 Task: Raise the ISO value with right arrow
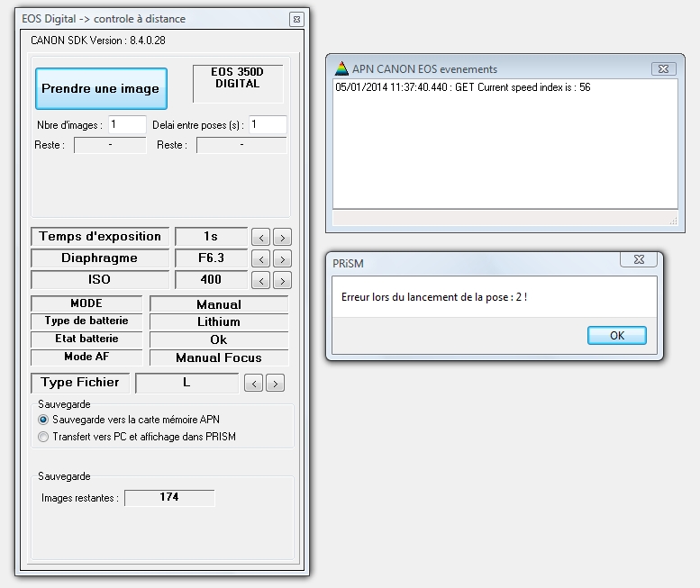point(282,281)
